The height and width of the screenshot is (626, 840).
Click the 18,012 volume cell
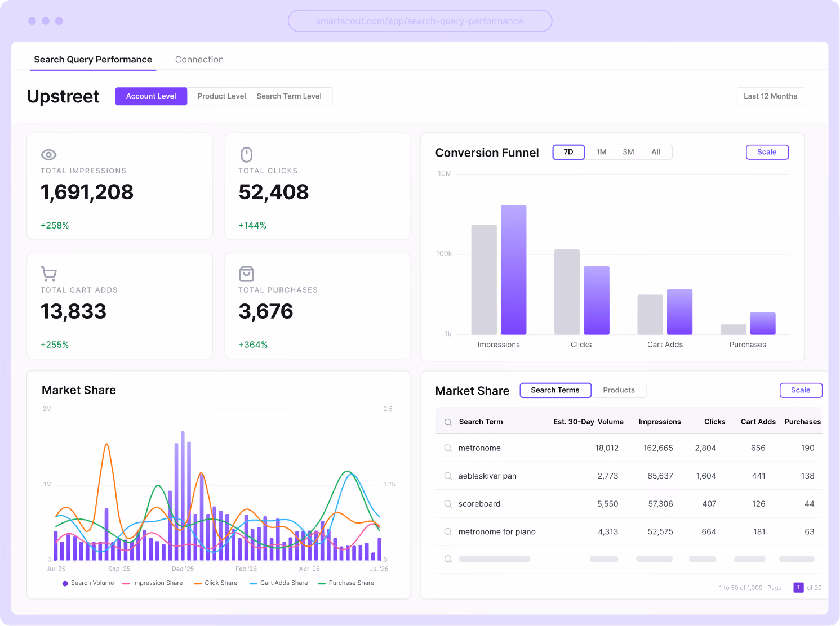tap(607, 448)
